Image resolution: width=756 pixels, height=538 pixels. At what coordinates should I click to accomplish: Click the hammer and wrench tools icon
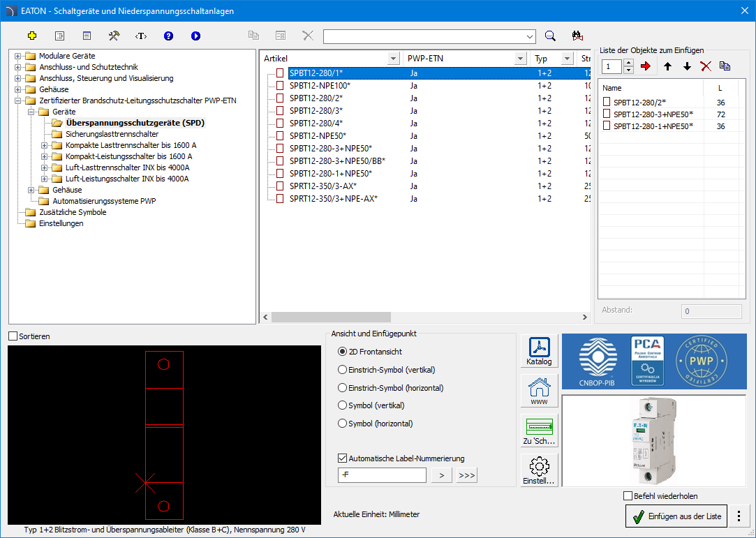tap(114, 36)
